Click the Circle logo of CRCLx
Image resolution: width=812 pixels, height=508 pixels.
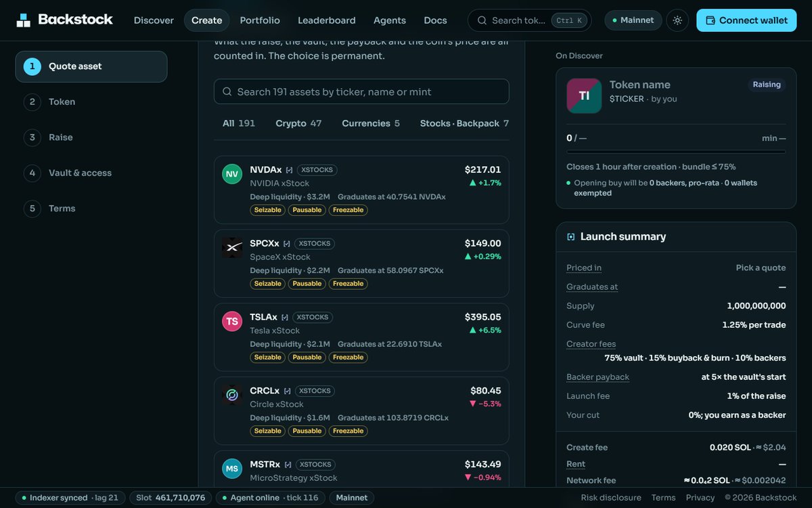pyautogui.click(x=232, y=395)
